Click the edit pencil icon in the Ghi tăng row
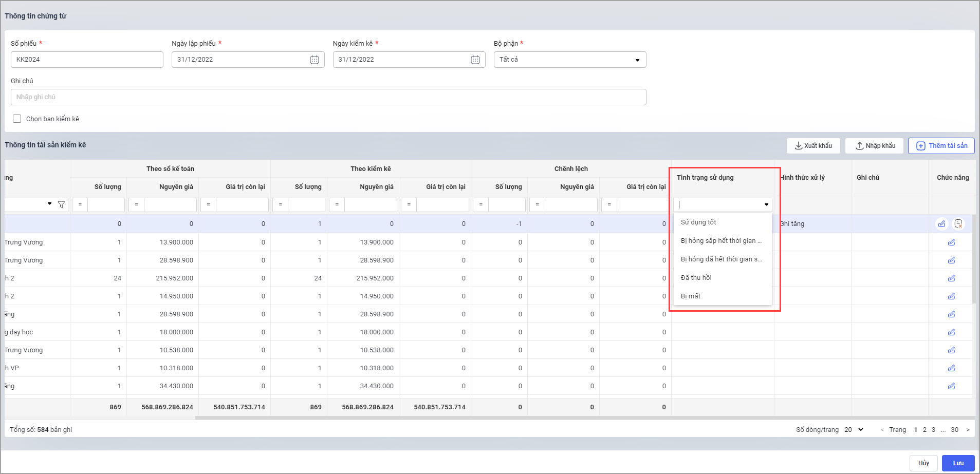This screenshot has height=474, width=980. (941, 223)
